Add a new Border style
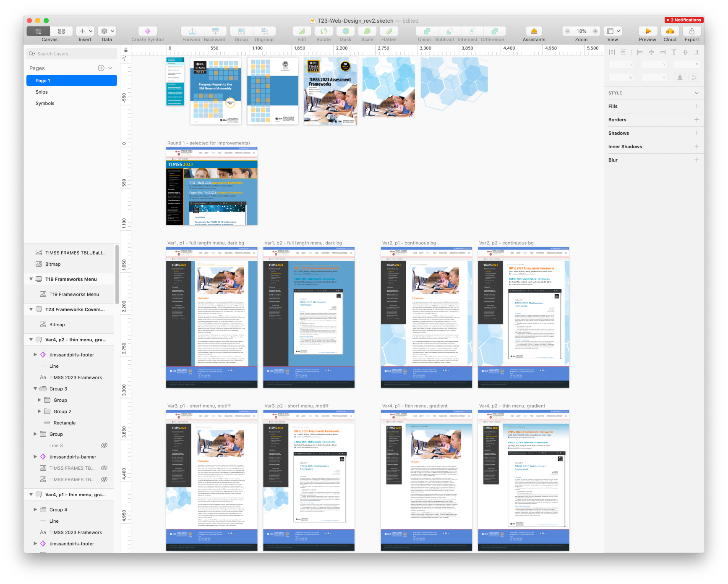The width and height of the screenshot is (728, 584). click(697, 120)
